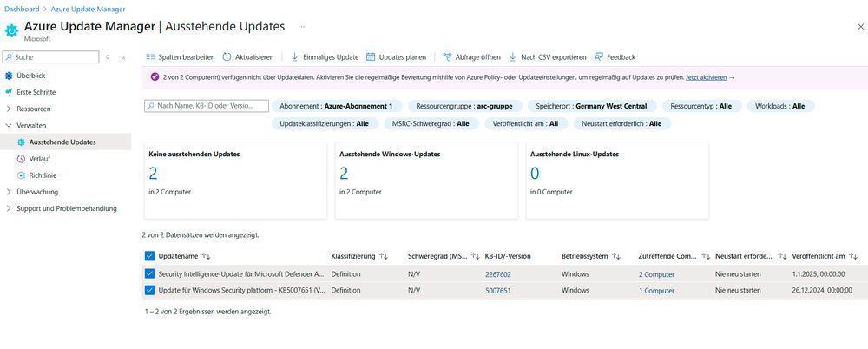Image resolution: width=868 pixels, height=349 pixels.
Task: Click the Jetzt aktivieren link
Action: click(706, 77)
